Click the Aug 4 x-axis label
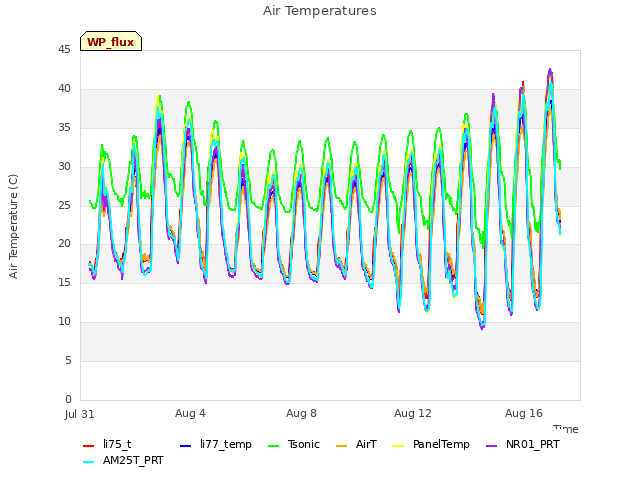 [190, 413]
